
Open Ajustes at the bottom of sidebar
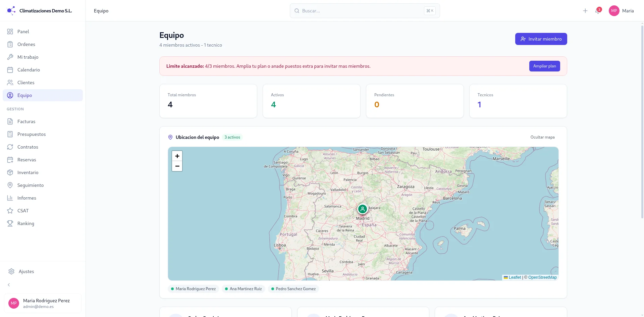coord(26,271)
